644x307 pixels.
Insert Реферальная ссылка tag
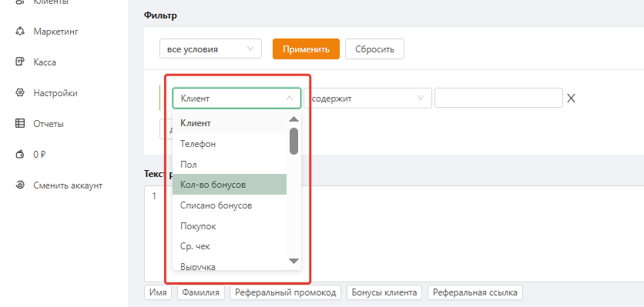coord(475,292)
